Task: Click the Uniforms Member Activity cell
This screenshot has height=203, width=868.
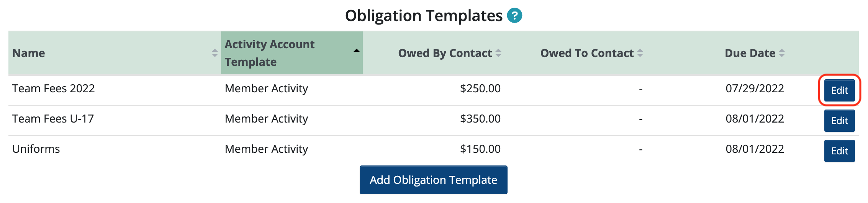Action: point(266,149)
